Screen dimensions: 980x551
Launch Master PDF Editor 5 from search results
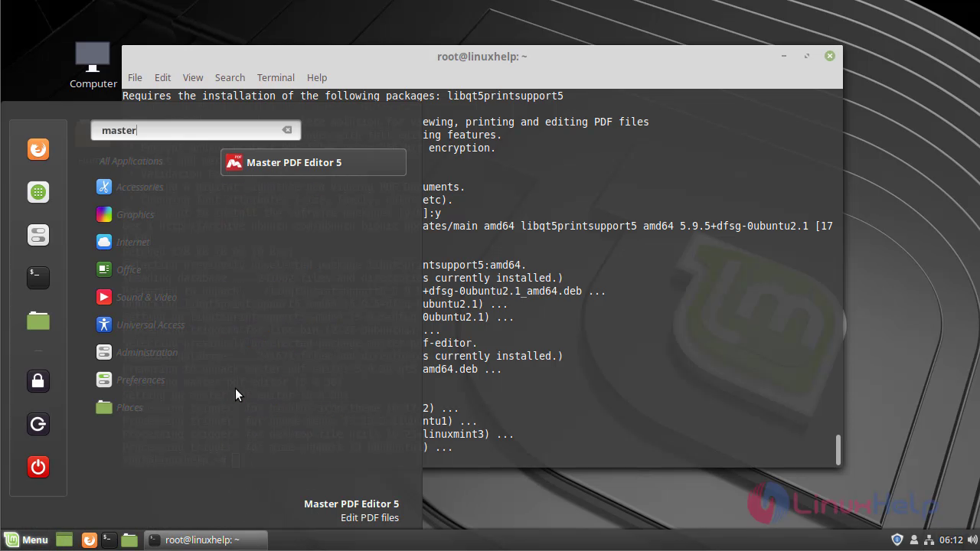[313, 162]
